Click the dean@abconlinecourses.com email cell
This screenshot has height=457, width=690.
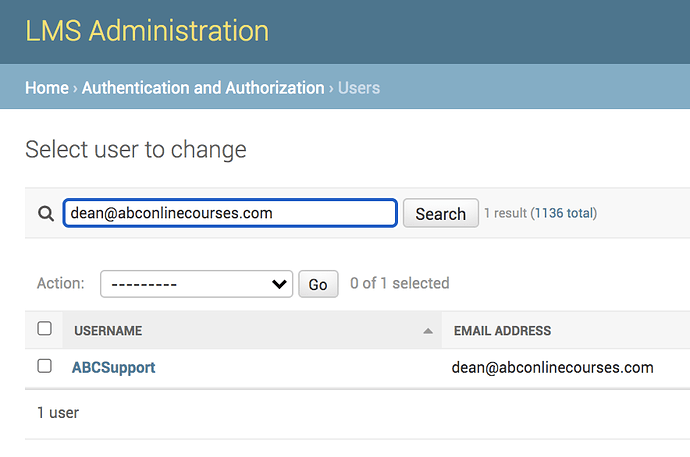tap(553, 367)
